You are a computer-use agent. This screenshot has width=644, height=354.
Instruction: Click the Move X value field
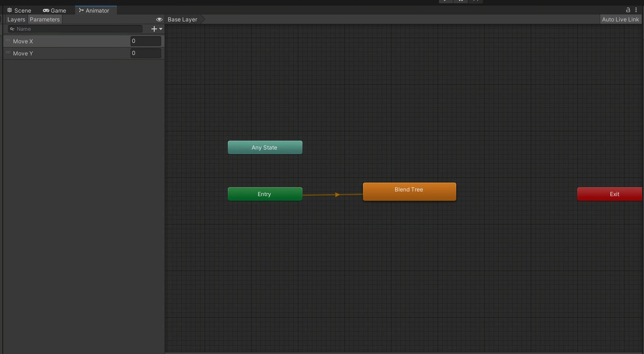point(146,41)
